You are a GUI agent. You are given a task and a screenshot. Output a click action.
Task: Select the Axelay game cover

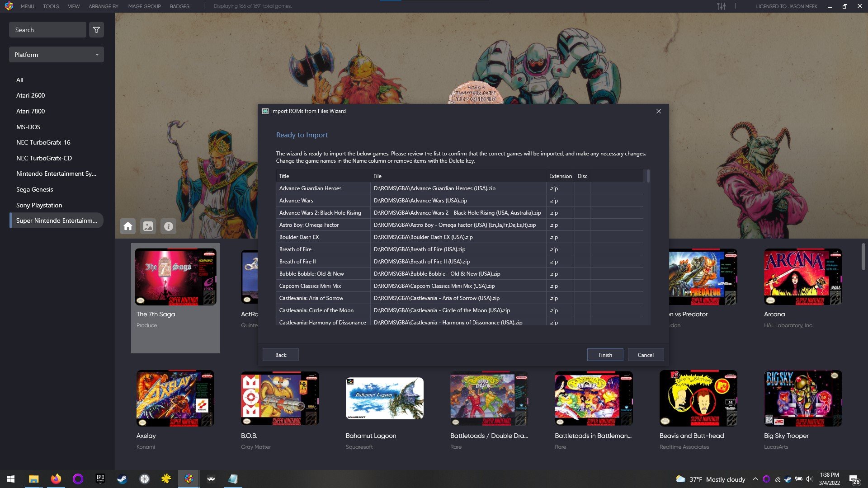pyautogui.click(x=175, y=399)
